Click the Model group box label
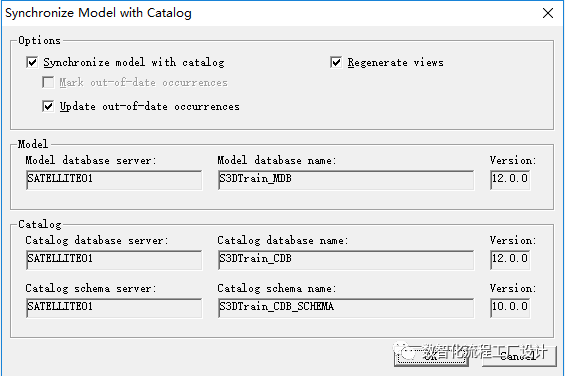 coord(33,144)
